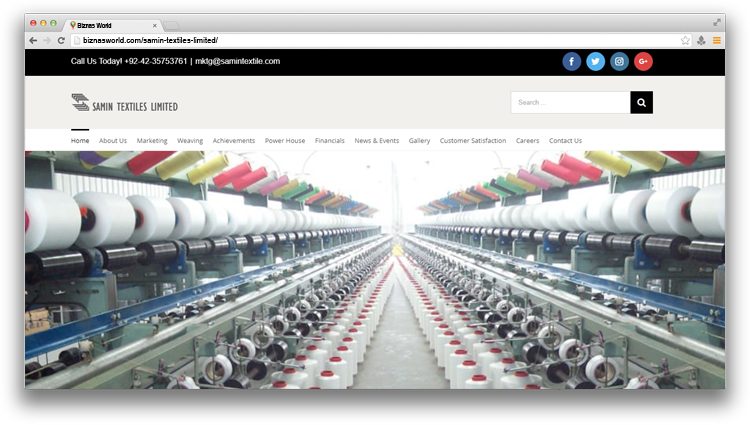Open the Power House menu item
The image size is (750, 425).
pos(285,141)
